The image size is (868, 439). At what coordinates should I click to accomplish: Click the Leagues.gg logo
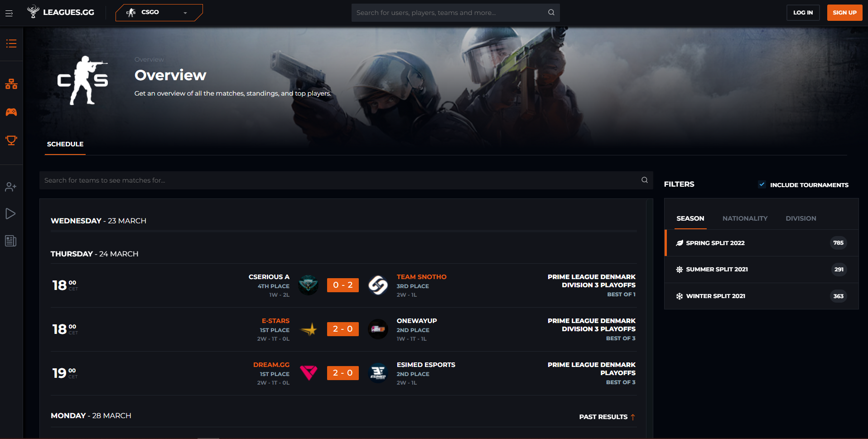click(61, 12)
